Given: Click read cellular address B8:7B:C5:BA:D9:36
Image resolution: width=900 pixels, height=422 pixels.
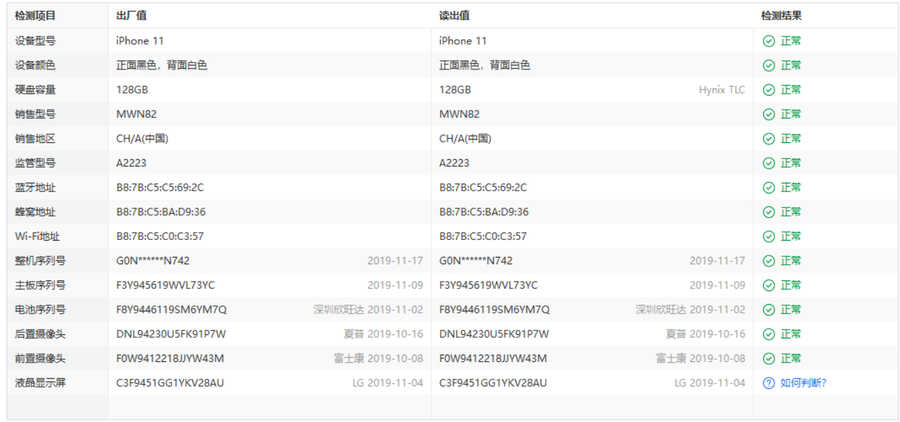Looking at the screenshot, I should point(484,212).
